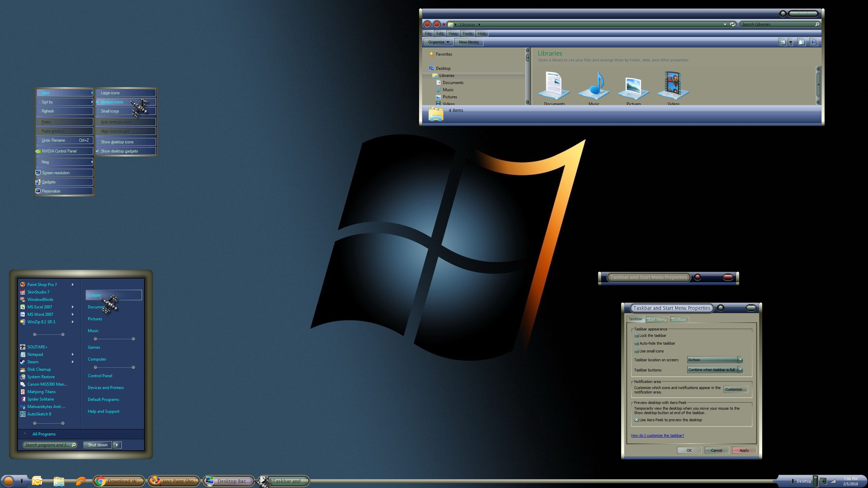Viewport: 868px width, 488px height.
Task: Open the change view dropdown arrow
Action: [x=791, y=42]
